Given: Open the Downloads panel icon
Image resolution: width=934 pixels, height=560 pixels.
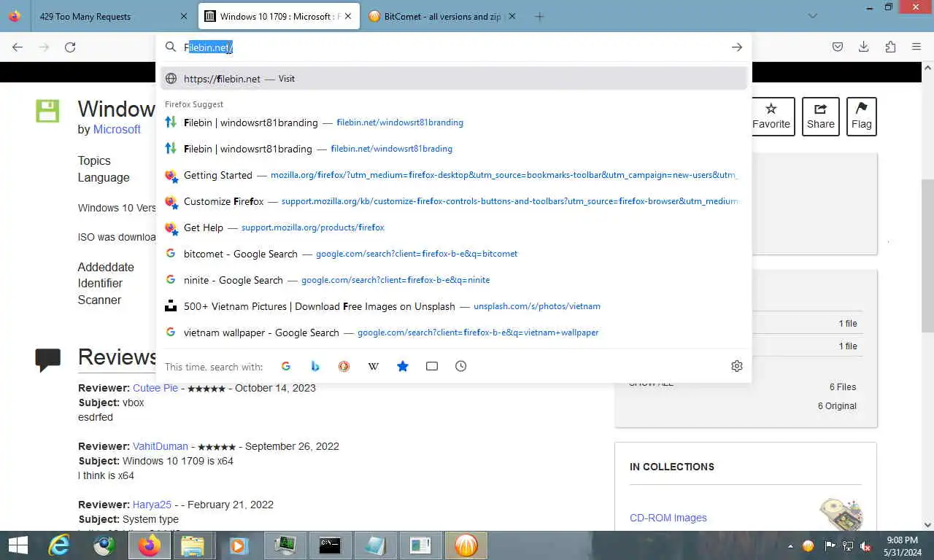Looking at the screenshot, I should tap(864, 47).
